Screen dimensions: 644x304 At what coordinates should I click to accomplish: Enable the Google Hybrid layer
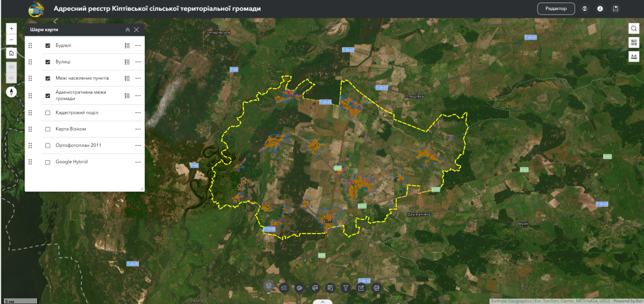(48, 162)
